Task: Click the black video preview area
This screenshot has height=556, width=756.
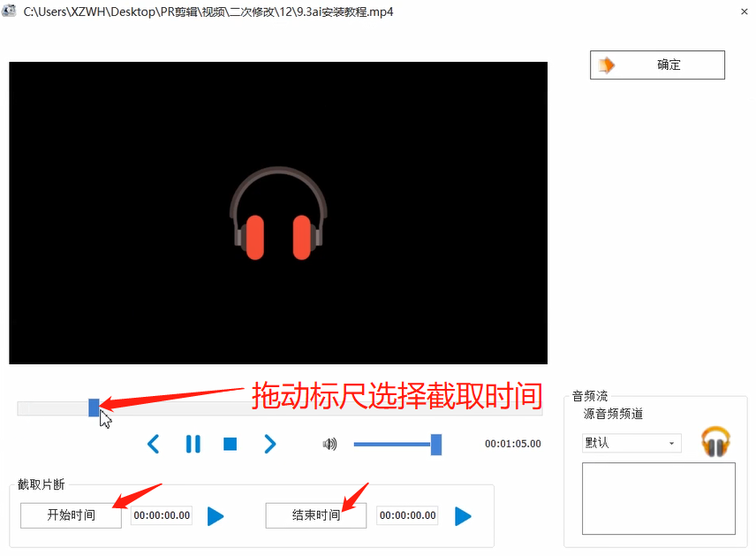Action: point(277,212)
